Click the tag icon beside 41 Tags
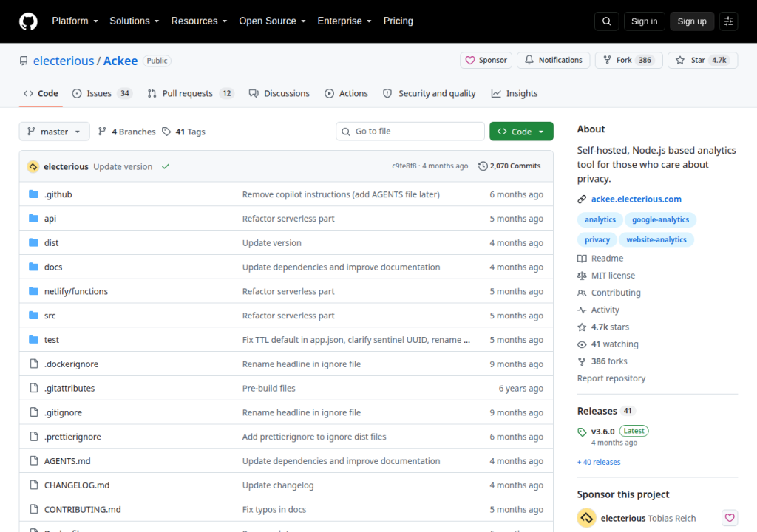757x532 pixels. (x=166, y=132)
